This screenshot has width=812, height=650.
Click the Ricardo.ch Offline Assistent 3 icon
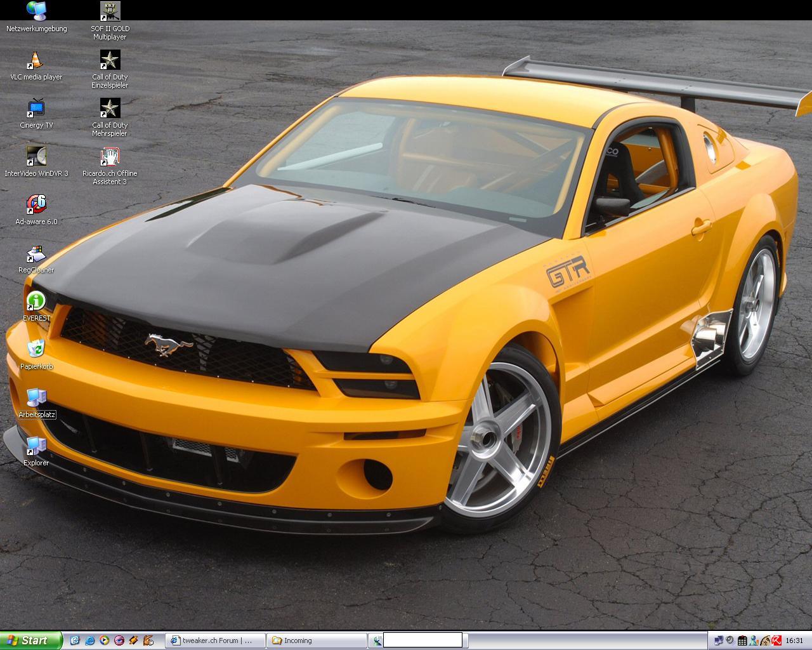click(x=110, y=157)
